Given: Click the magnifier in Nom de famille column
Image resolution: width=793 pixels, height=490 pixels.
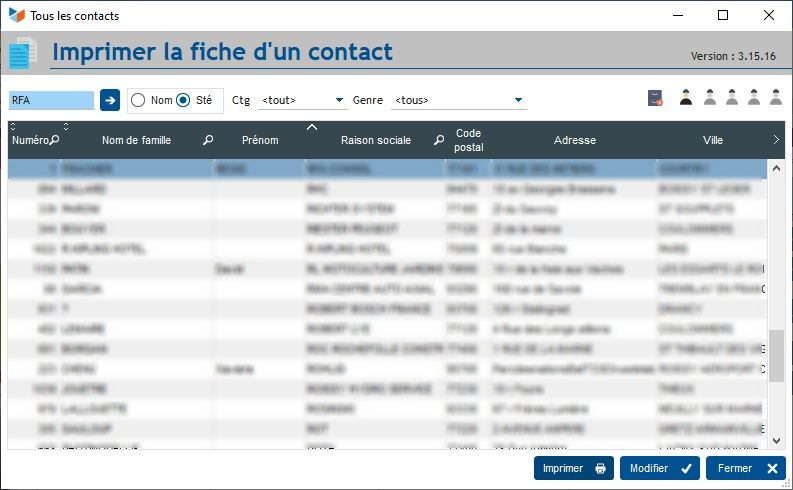Looking at the screenshot, I should tap(208, 140).
